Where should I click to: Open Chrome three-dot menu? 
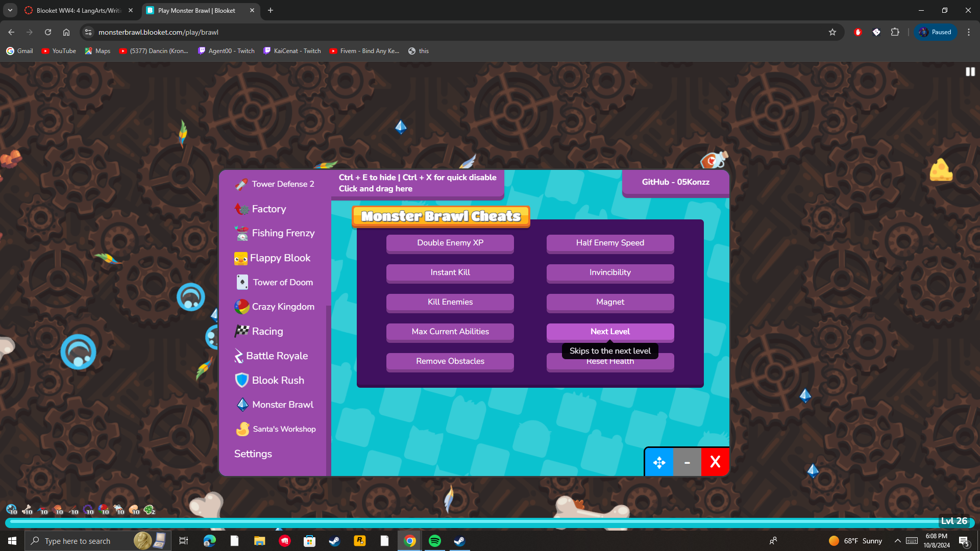click(x=969, y=32)
